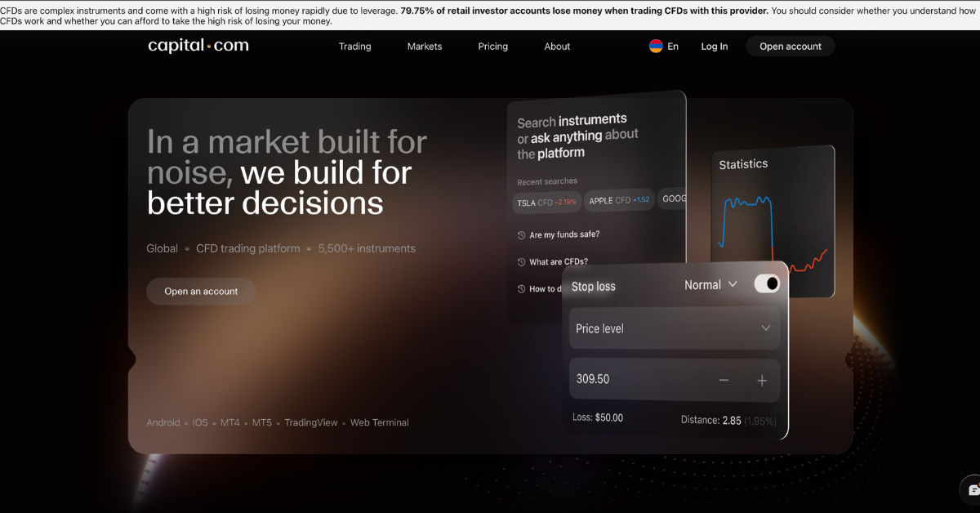
Task: Click history icon beside What are CFDs?
Action: coord(521,262)
